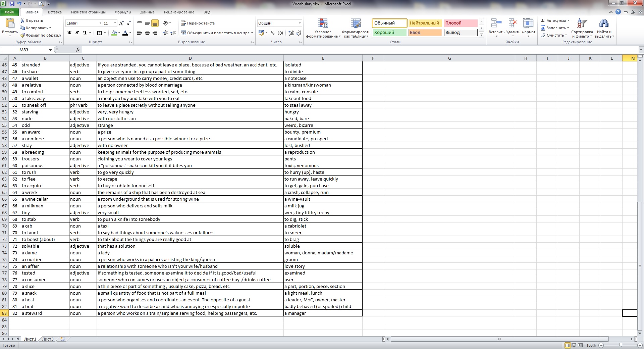Click the AutoSum sigma icon
Viewport: 644px width, 349px height.
click(543, 20)
